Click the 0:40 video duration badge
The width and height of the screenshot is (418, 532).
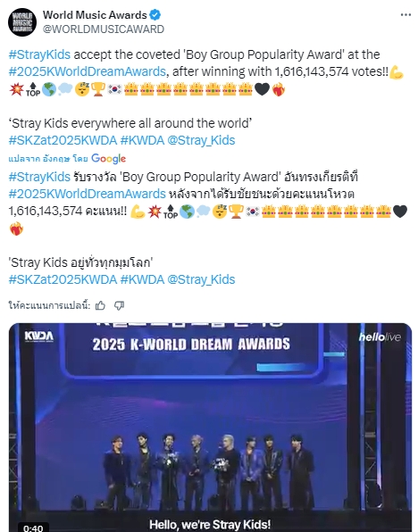pyautogui.click(x=33, y=528)
